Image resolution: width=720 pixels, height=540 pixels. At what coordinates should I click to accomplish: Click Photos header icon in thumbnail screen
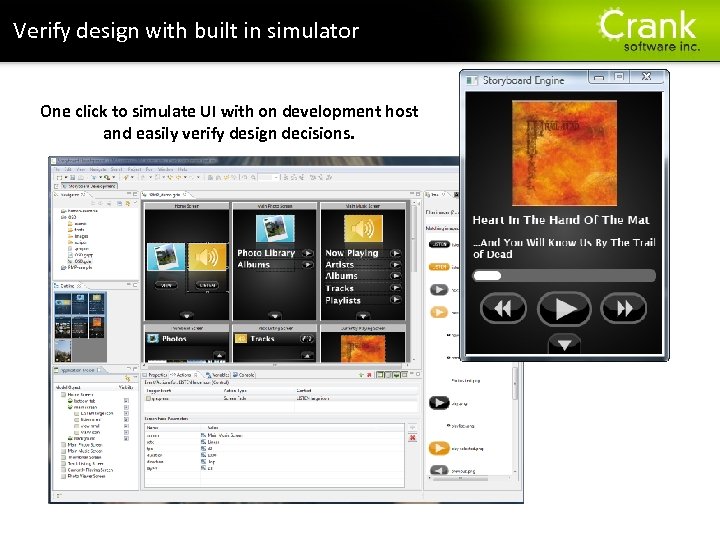152,339
